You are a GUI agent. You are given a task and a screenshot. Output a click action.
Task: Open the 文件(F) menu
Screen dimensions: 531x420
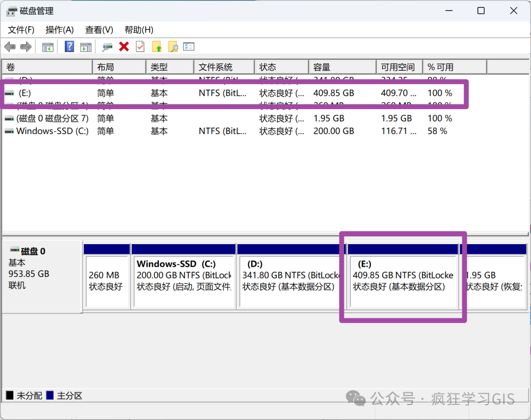[20, 30]
